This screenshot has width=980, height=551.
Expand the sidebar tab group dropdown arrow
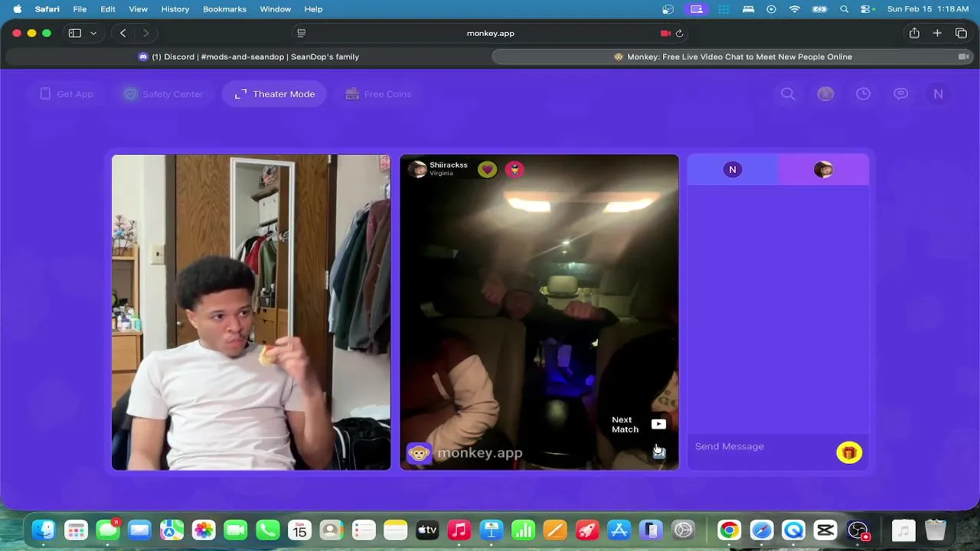pos(93,34)
